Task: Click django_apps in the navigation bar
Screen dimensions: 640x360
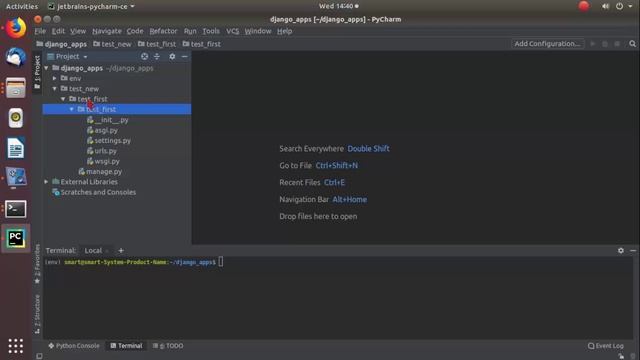Action: point(62,44)
